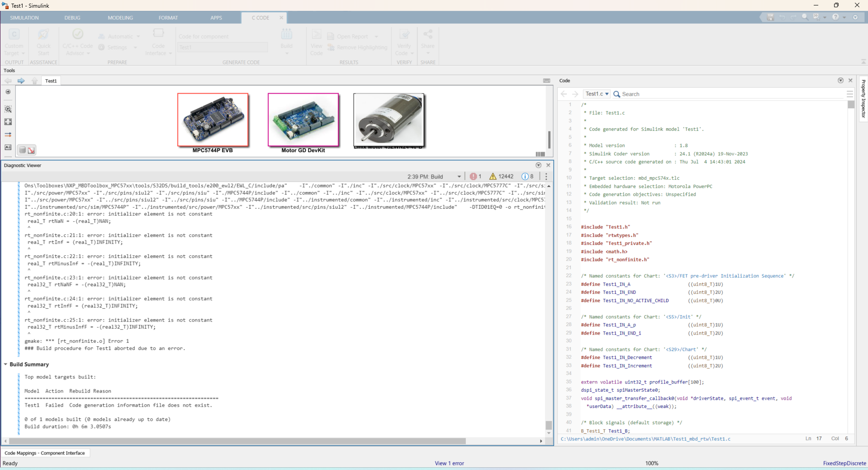This screenshot has width=868, height=470.
Task: Click the C/C++ Code Advisor icon
Action: pos(77,41)
